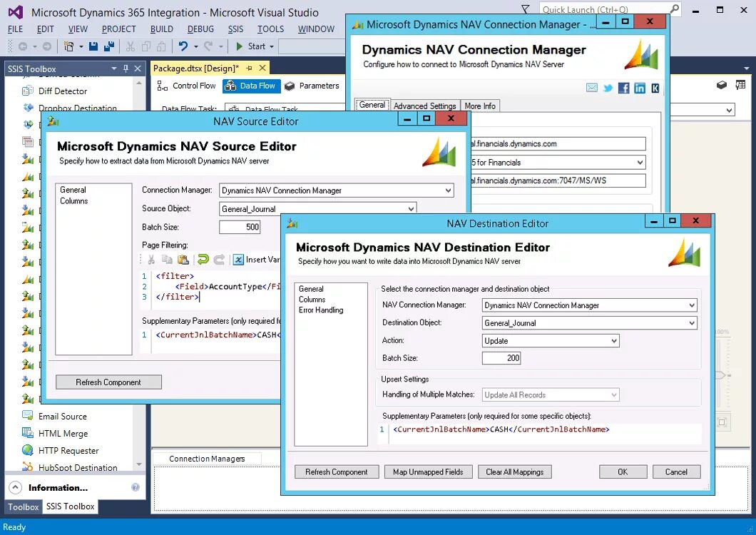The image size is (756, 535).
Task: Click the Start debugging button
Action: coord(251,46)
